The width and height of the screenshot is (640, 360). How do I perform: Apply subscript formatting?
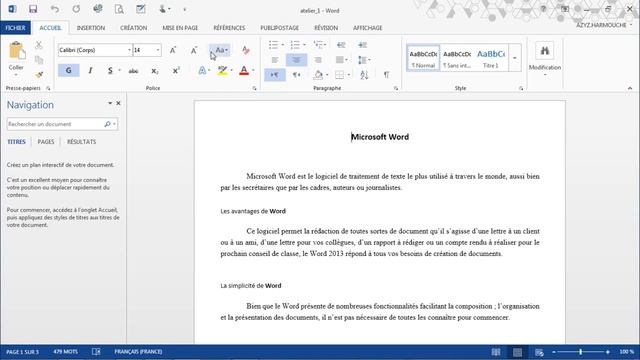(x=155, y=71)
